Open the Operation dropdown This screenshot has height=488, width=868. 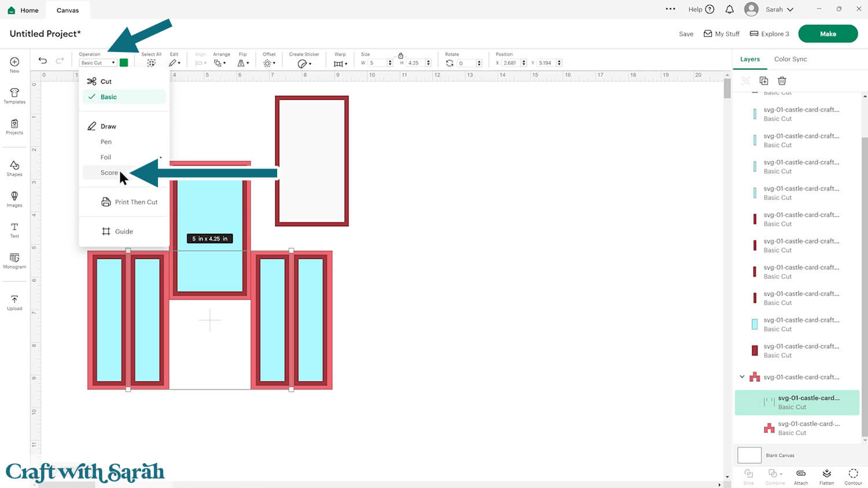click(98, 63)
